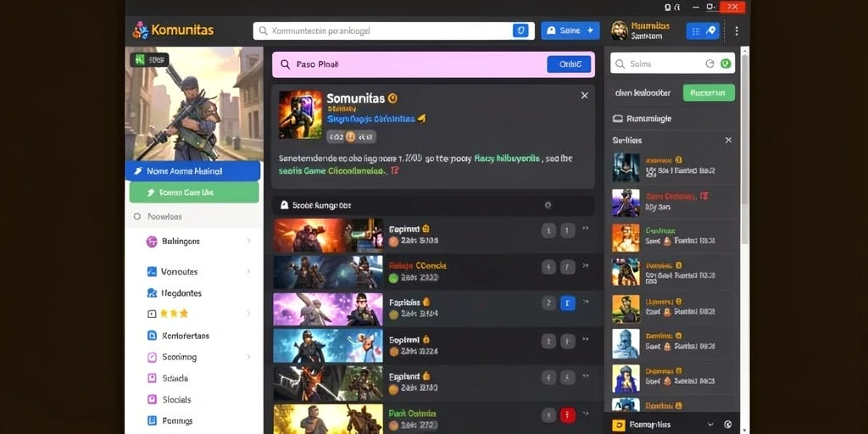The image size is (868, 434).
Task: Click the blue highlighted button on the Fasisilas row
Action: [567, 303]
